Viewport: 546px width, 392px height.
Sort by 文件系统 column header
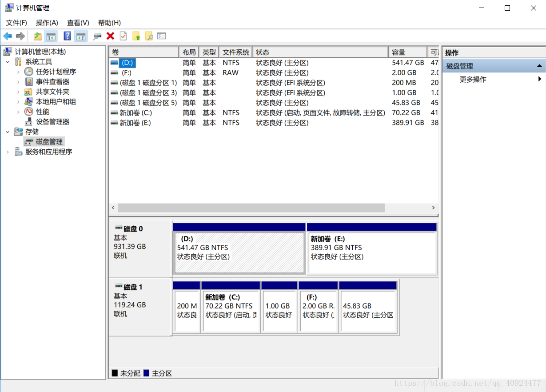(235, 52)
